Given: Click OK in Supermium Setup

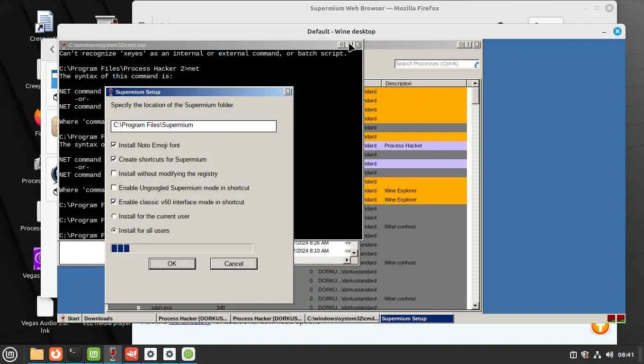Looking at the screenshot, I should click(x=172, y=264).
